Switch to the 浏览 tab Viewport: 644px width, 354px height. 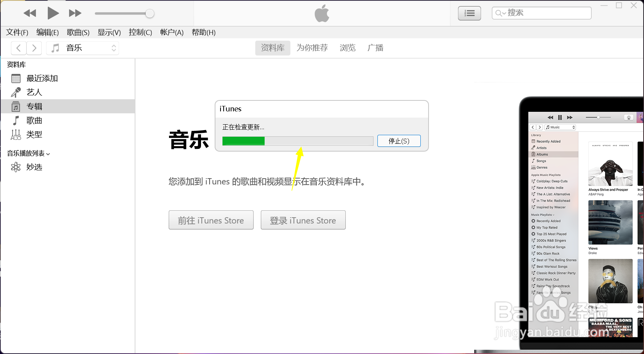coord(348,48)
